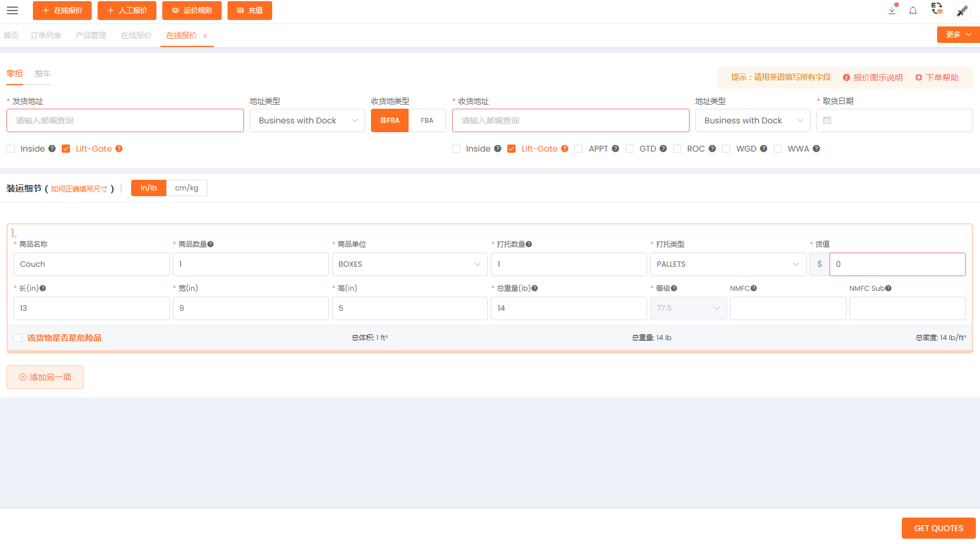
Task: Click the language translation icon
Action: [937, 9]
